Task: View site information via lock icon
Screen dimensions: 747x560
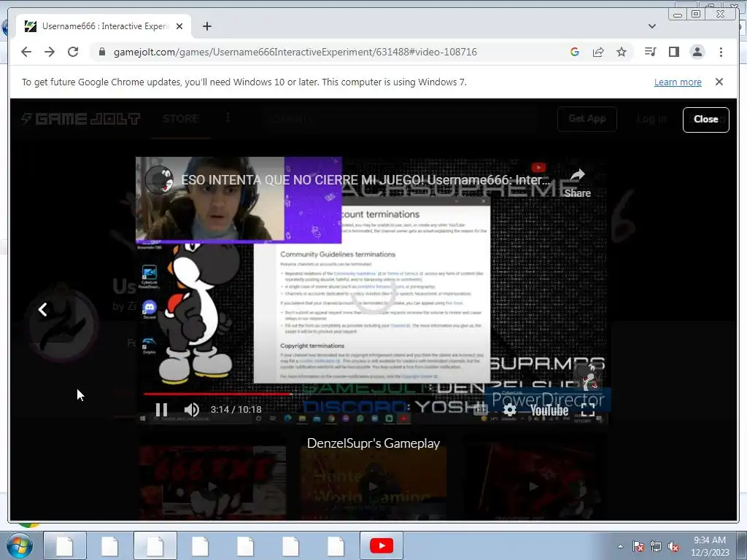Action: (101, 52)
